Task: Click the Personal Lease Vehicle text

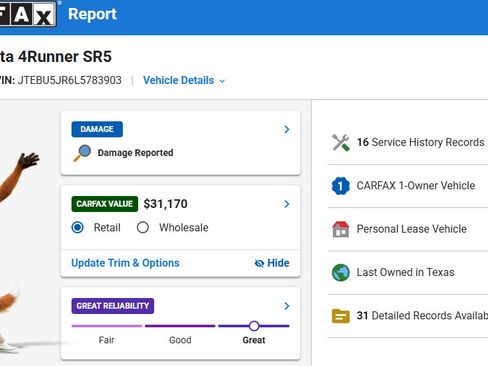Action: click(x=412, y=229)
